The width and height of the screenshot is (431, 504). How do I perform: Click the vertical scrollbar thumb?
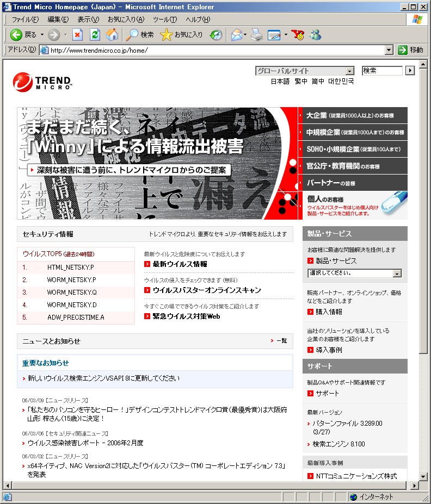click(x=423, y=211)
